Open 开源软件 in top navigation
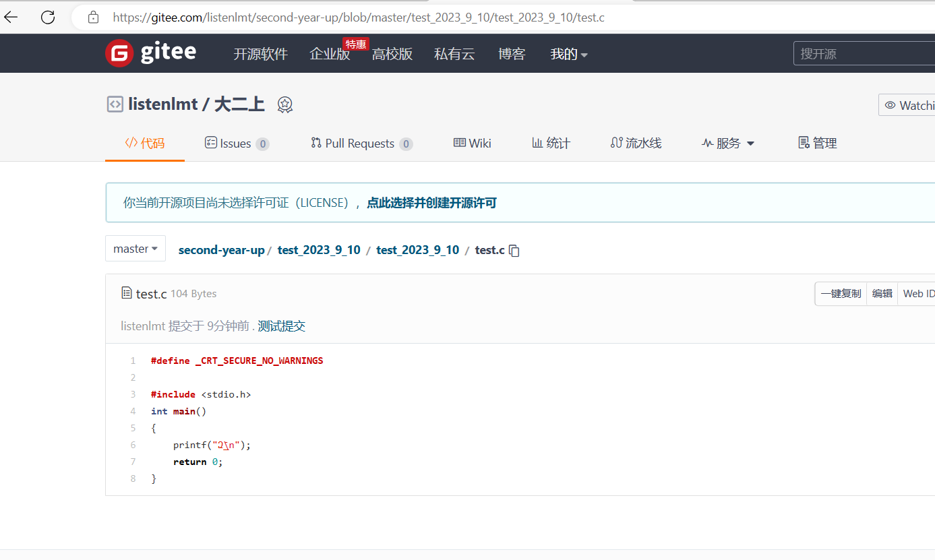Viewport: 935px width, 560px height. click(260, 54)
